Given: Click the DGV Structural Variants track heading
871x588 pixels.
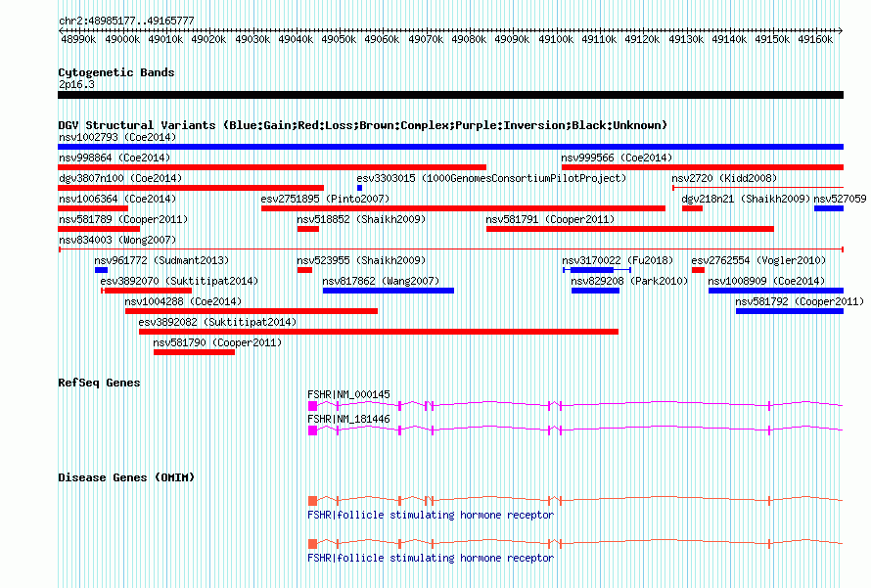Looking at the screenshot, I should coord(362,125).
